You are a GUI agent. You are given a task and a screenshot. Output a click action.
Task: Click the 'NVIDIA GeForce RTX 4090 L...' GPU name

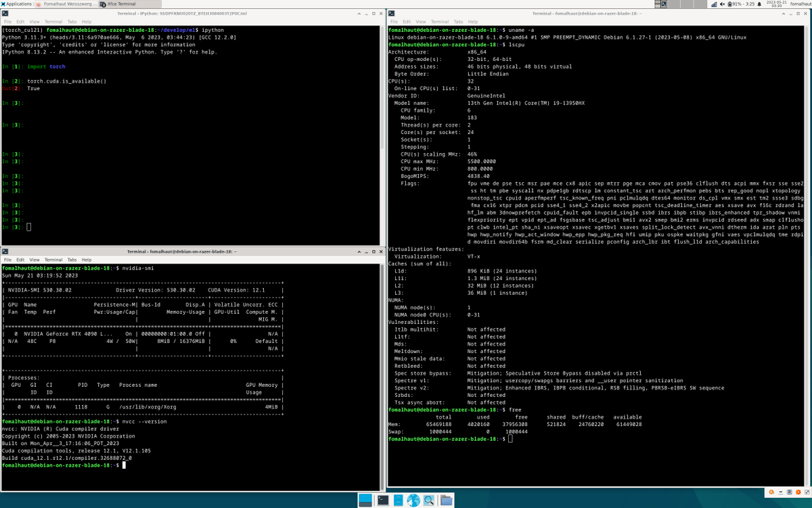click(68, 334)
